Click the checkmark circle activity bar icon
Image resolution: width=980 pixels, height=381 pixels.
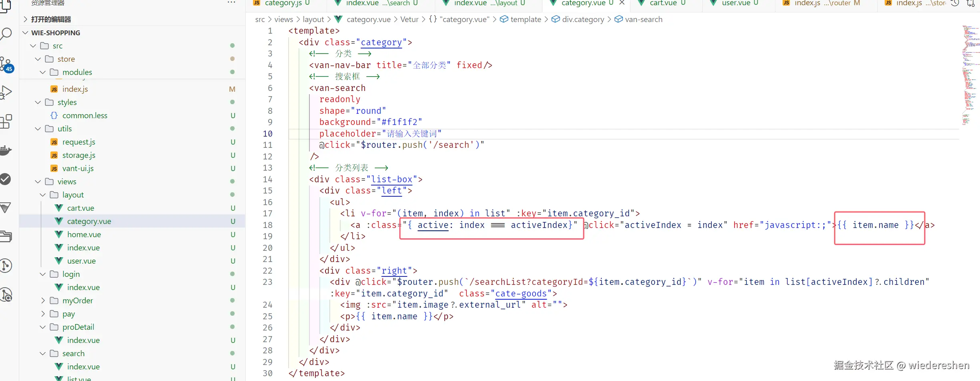[x=6, y=179]
